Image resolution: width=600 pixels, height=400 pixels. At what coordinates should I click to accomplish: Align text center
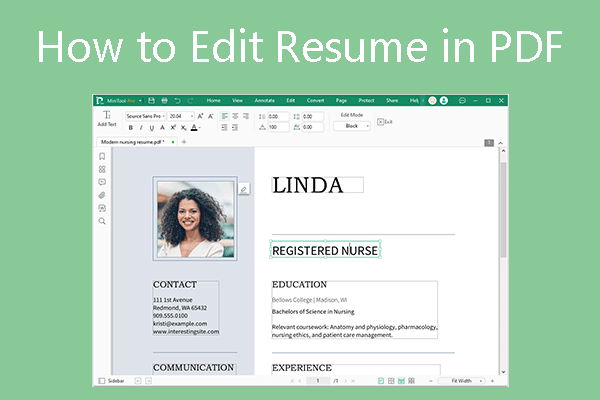point(235,116)
